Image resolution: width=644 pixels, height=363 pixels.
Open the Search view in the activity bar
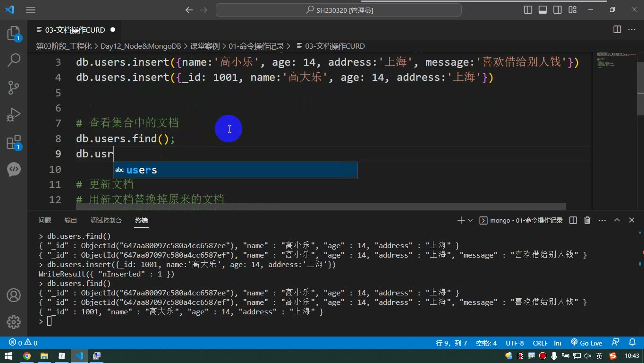click(14, 60)
